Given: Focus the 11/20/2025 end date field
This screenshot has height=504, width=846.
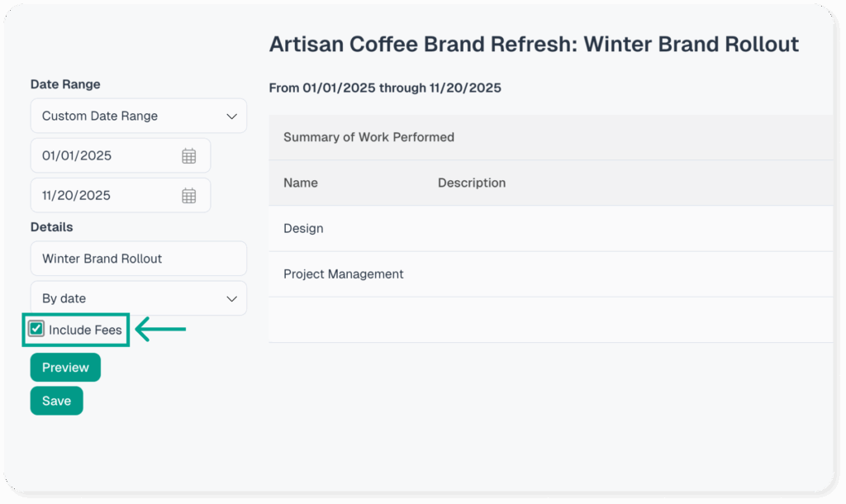Looking at the screenshot, I should tap(107, 196).
